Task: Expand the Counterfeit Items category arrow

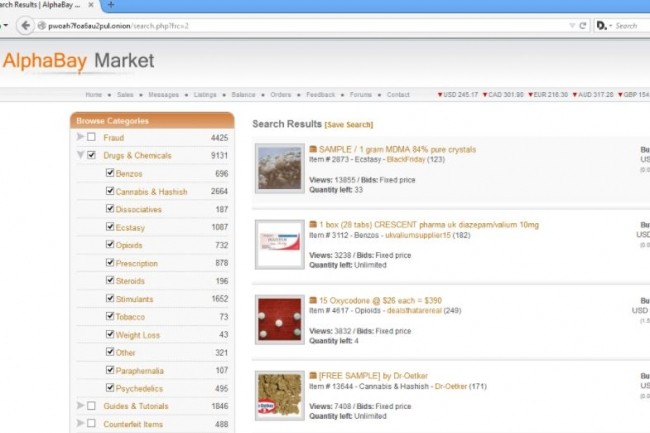Action: [80, 423]
